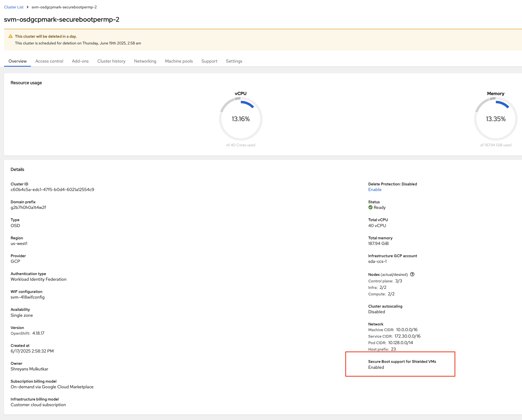Click the warning triangle icon in alert

click(x=11, y=36)
